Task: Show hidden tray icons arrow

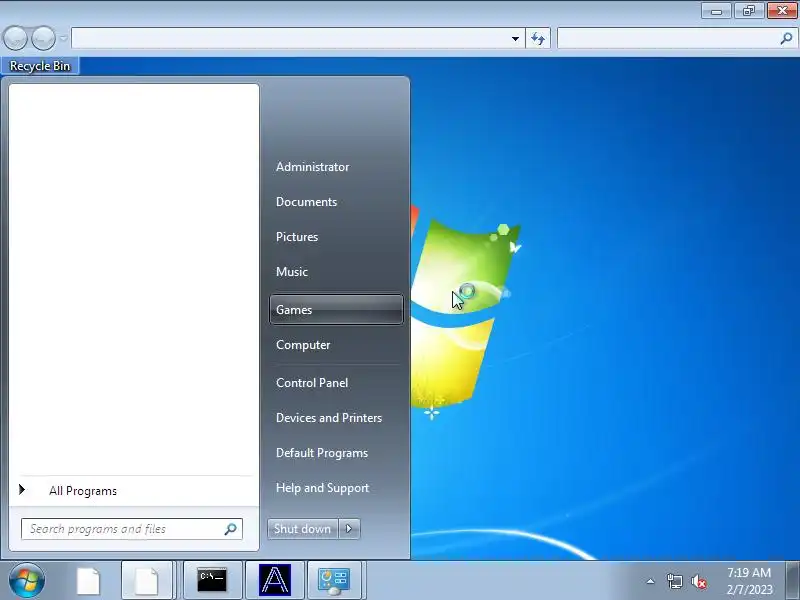Action: click(x=651, y=581)
